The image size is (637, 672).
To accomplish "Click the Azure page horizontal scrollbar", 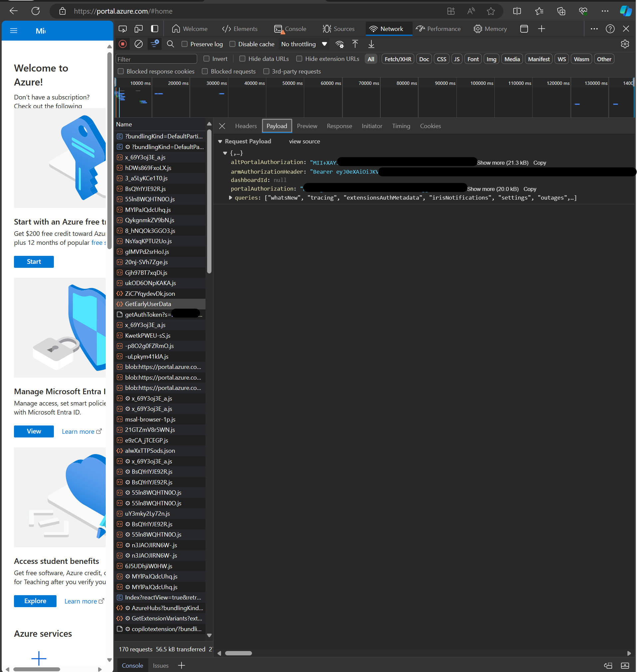I will [36, 669].
